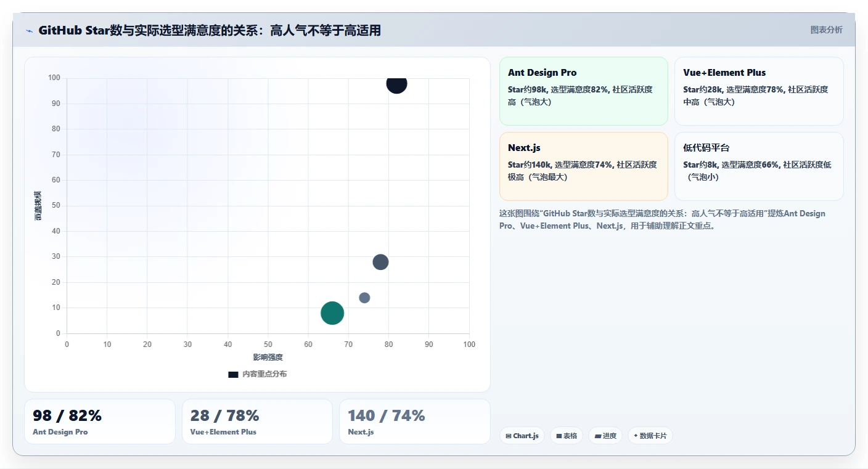Select the small Next.js bubble near 14
This screenshot has width=868, height=469.
364,298
